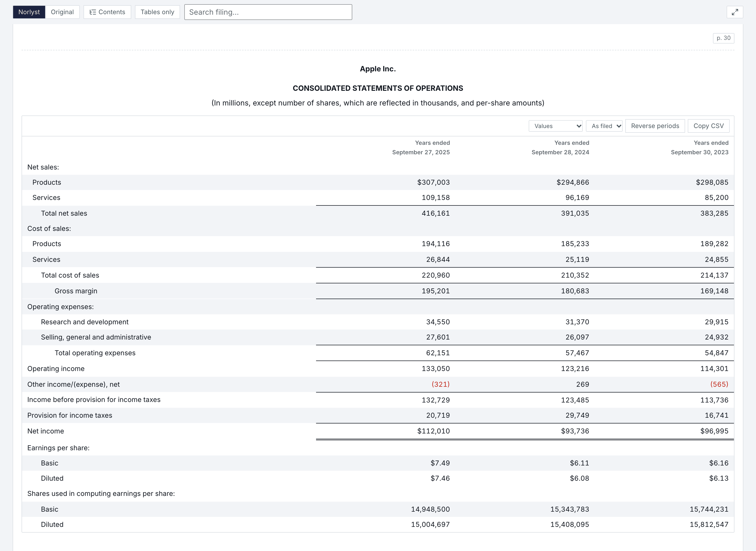The width and height of the screenshot is (756, 551).
Task: Click the 15,812,547 diluted shares value
Action: (x=709, y=525)
